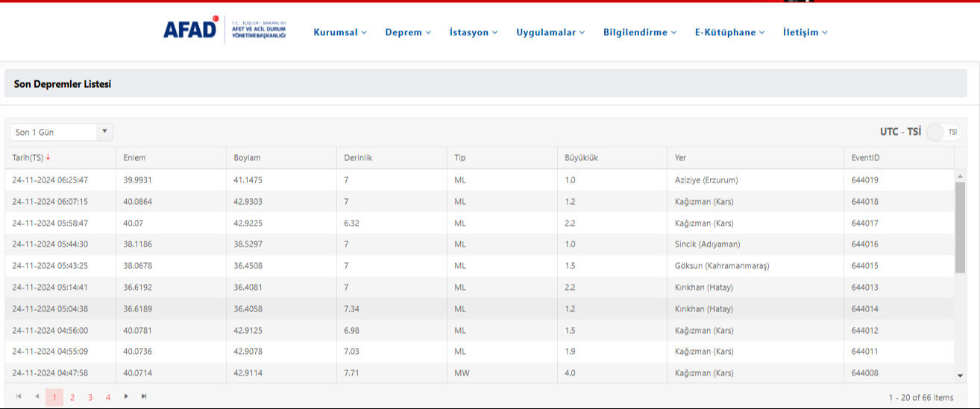Screen dimensions: 980x409
Task: Expand the Deprem menu
Action: (407, 32)
